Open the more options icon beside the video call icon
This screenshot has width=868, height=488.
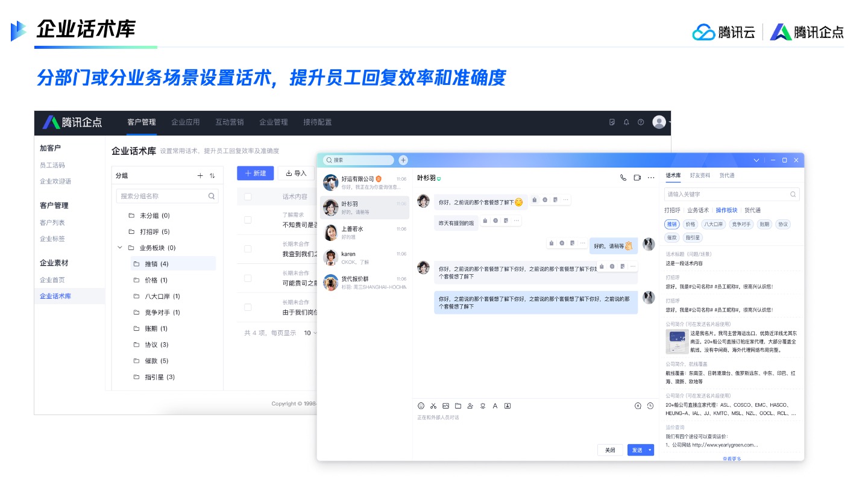point(651,178)
